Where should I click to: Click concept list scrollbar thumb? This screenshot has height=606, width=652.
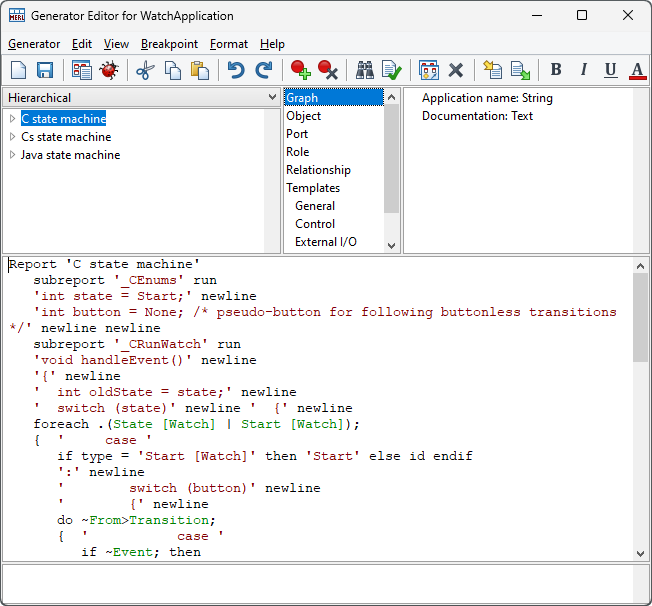(391, 159)
